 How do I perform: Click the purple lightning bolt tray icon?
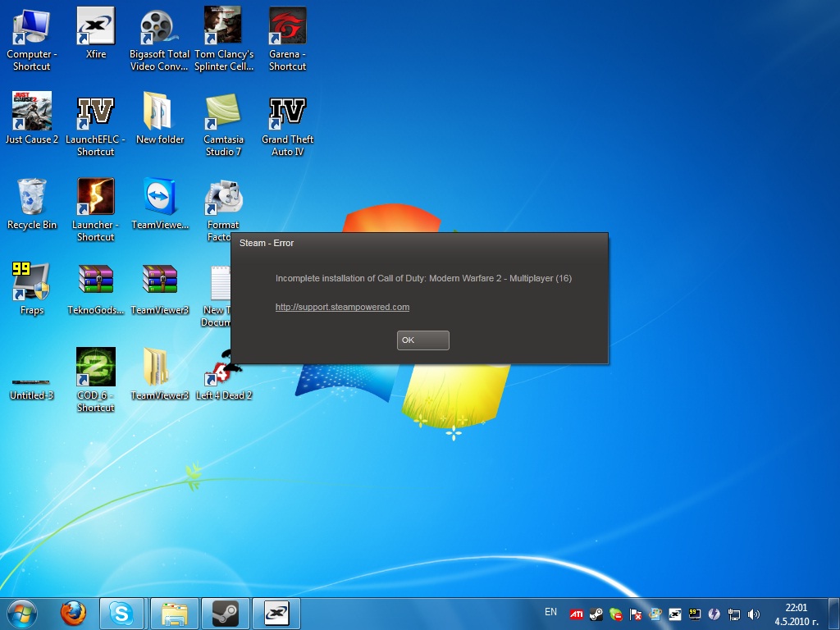point(714,614)
